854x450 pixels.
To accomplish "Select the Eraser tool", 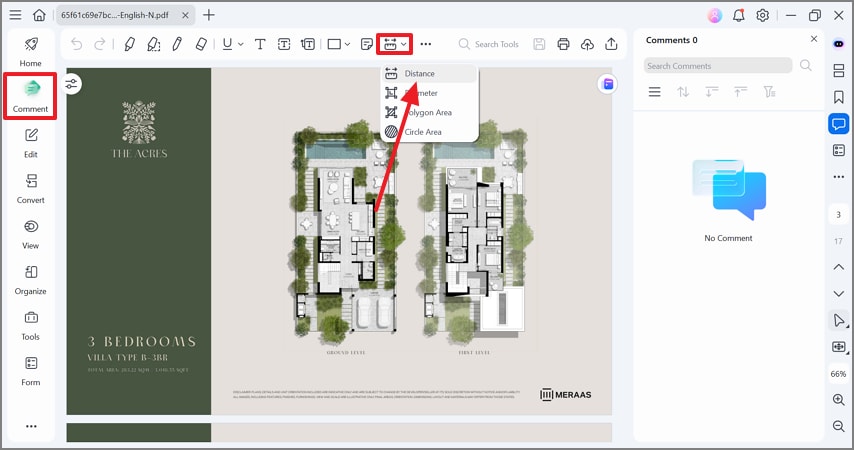I will pos(201,44).
